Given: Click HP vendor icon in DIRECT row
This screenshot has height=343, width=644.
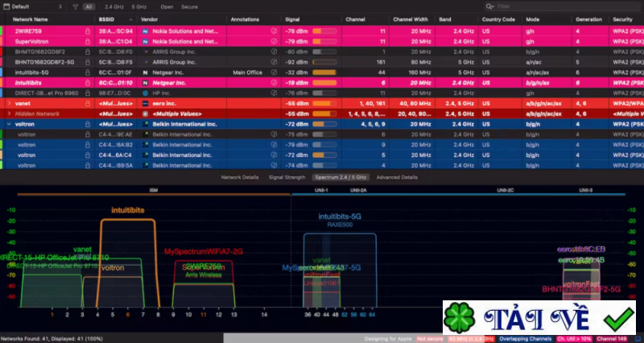Looking at the screenshot, I should coord(145,93).
